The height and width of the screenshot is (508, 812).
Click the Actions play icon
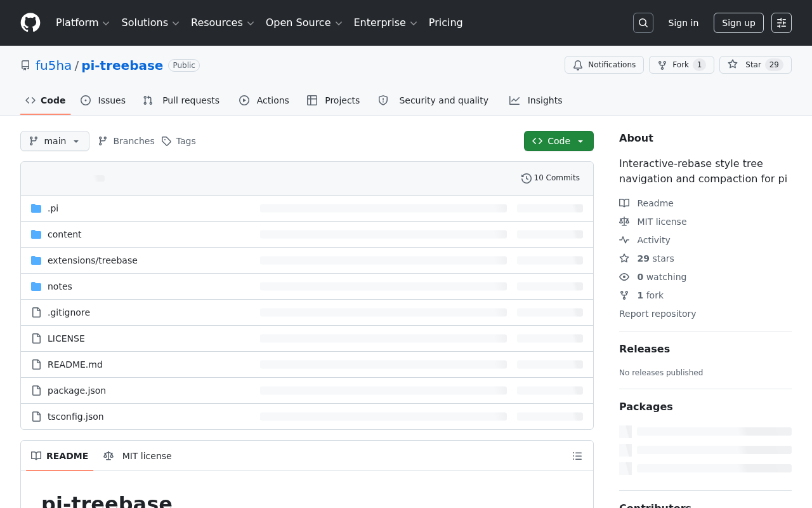[x=244, y=100]
